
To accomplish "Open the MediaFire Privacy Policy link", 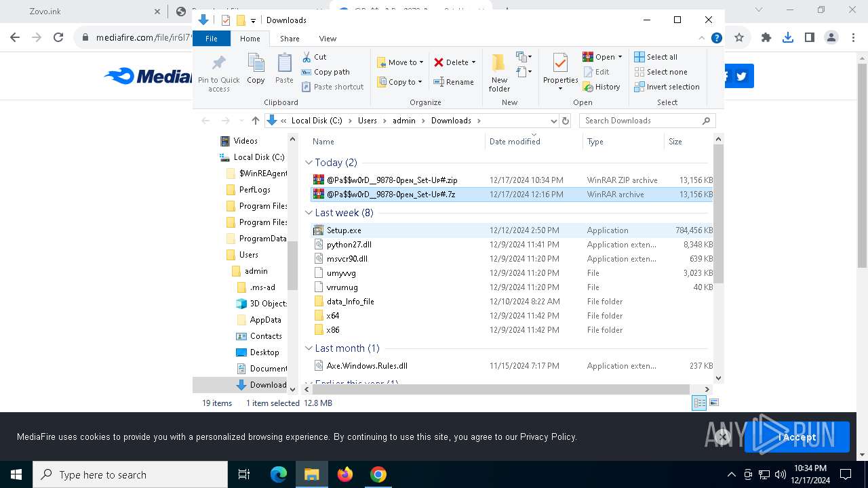I will point(548,437).
